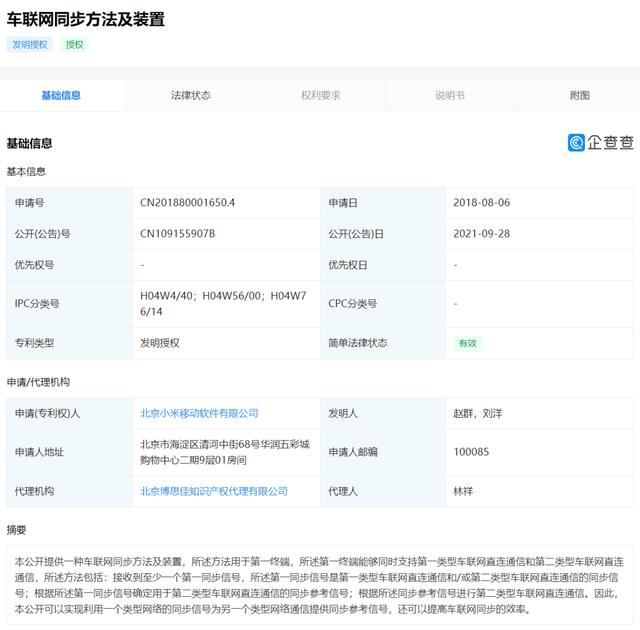The height and width of the screenshot is (630, 640).
Task: Click the 代理机构 label cell
Action: tap(69, 491)
